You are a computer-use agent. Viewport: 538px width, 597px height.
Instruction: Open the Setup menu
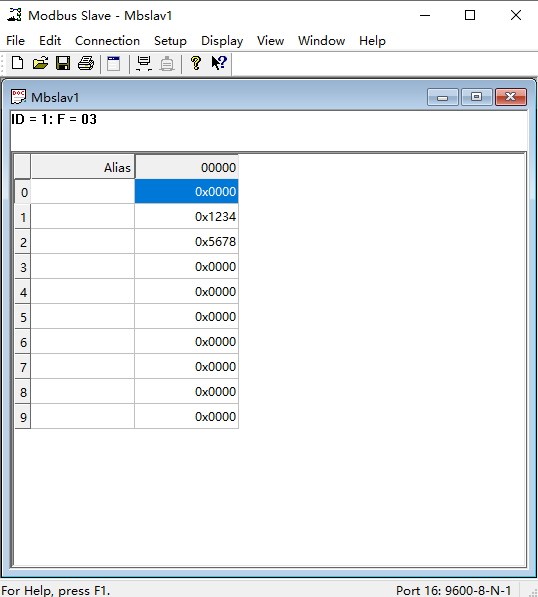pos(170,41)
